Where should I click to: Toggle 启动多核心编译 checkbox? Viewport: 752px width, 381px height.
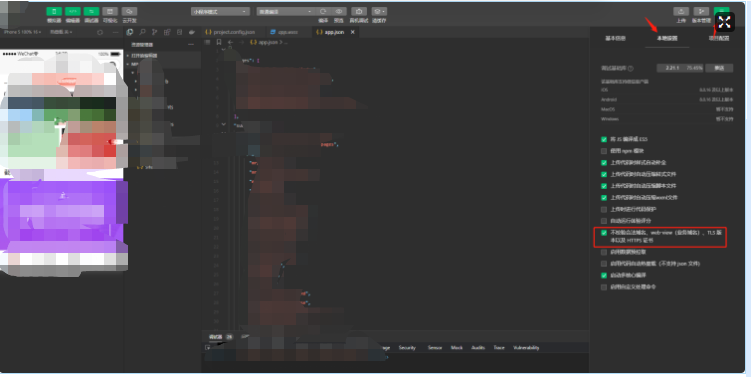pos(604,275)
